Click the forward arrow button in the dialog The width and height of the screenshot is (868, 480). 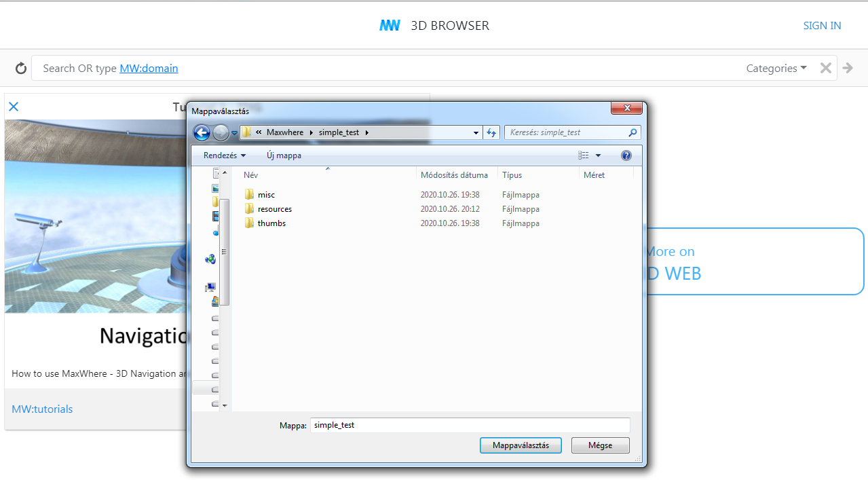(221, 132)
